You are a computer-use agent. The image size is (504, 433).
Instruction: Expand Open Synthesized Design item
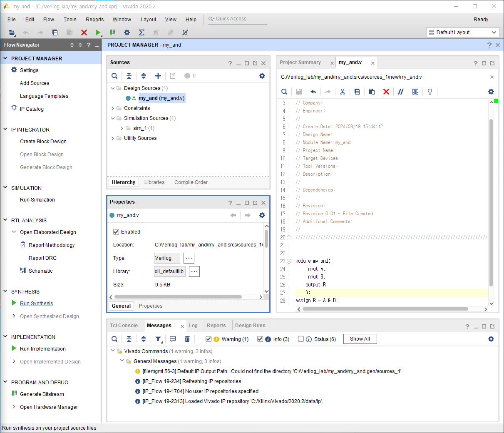14,316
